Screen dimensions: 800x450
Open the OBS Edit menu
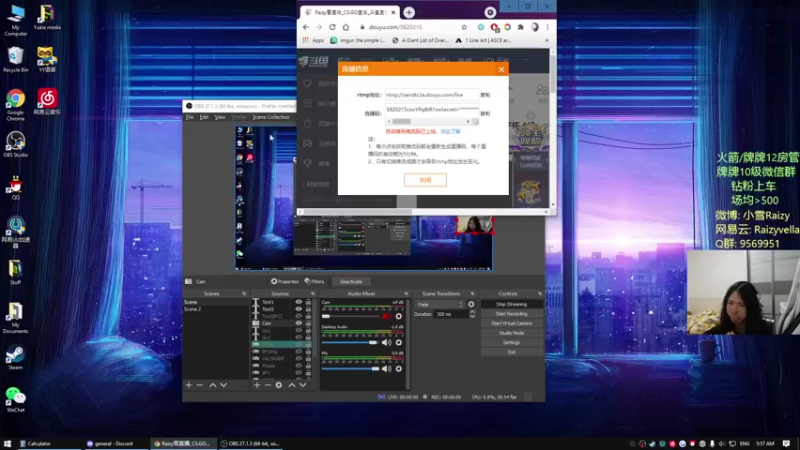[x=204, y=117]
